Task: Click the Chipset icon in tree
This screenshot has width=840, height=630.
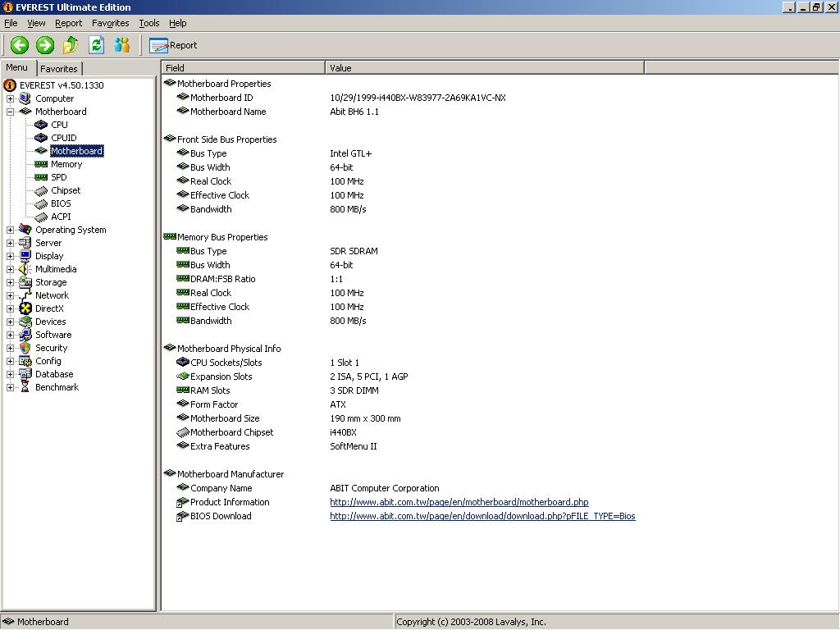Action: [41, 190]
